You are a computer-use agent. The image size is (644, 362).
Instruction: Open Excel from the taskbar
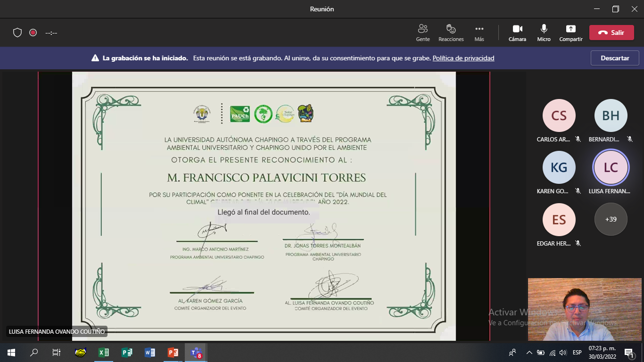(x=104, y=352)
